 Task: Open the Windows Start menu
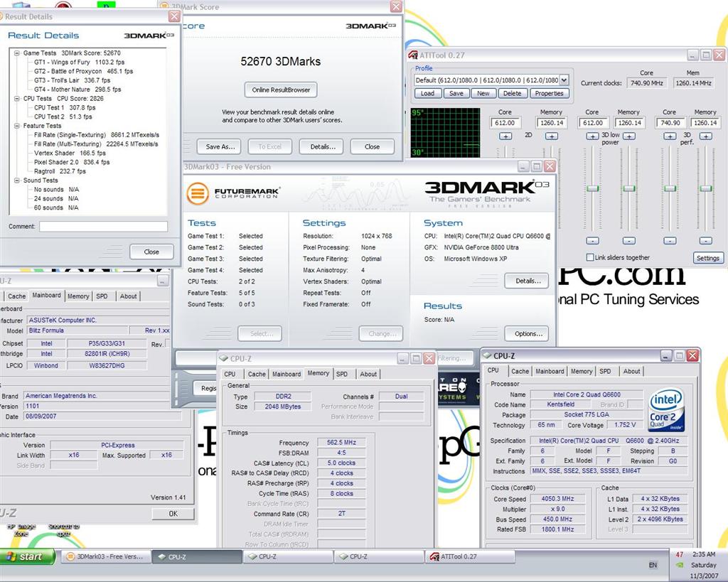[28, 556]
